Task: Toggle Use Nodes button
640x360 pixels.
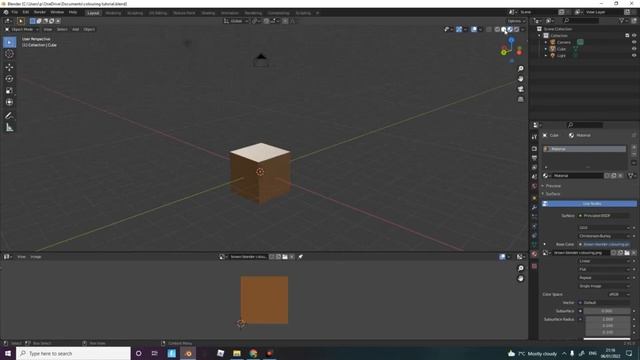Action: [x=589, y=204]
